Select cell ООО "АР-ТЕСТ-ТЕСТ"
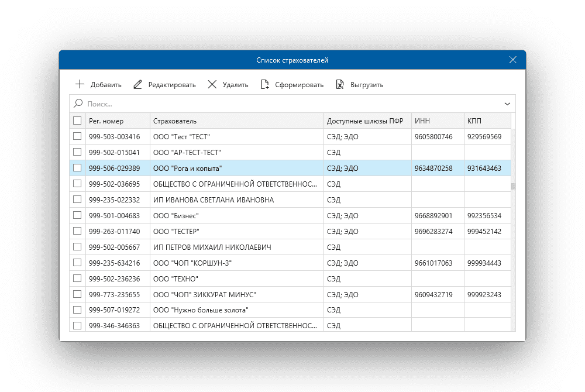585x392 pixels. tap(236, 153)
